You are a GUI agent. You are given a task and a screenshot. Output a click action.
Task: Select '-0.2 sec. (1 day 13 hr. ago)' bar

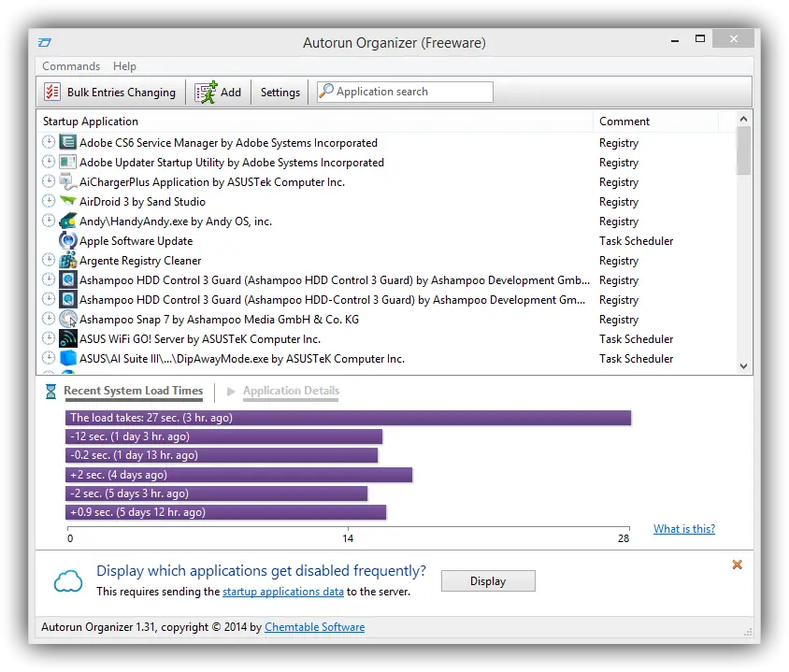(x=222, y=455)
